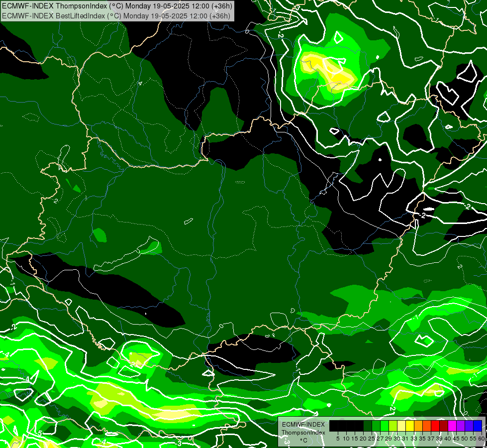Click the legend tick label 31
Image resolution: width=487 pixels, height=448 pixels.
click(x=405, y=439)
